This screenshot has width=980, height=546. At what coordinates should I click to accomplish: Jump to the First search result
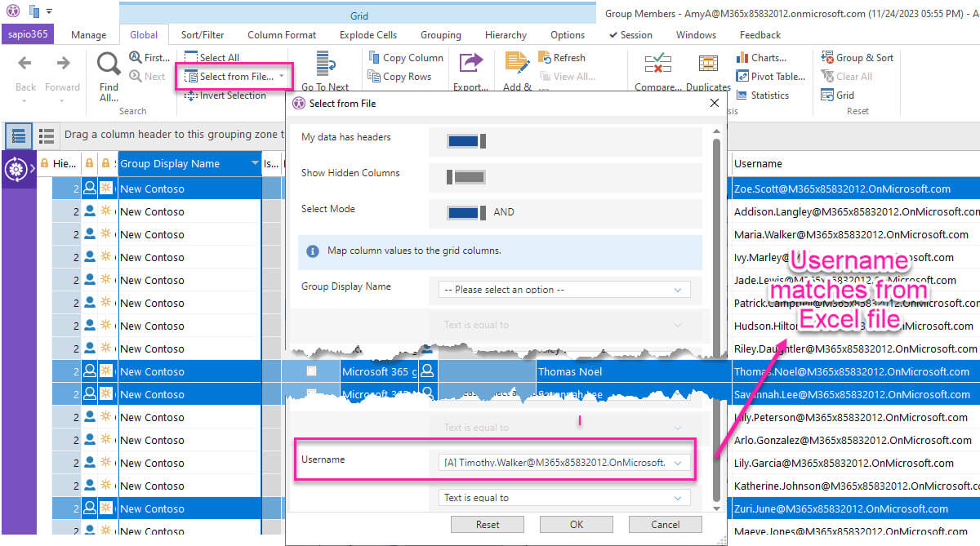(x=149, y=58)
